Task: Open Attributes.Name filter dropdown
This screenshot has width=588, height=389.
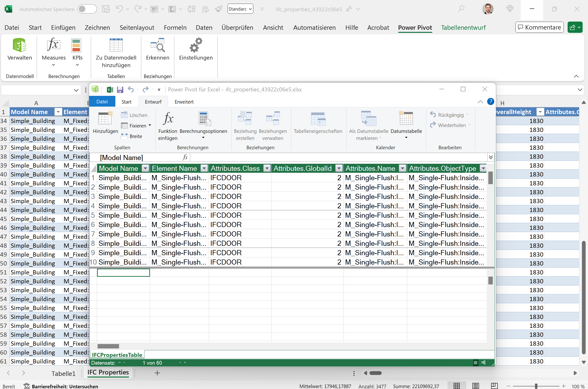Action: click(402, 168)
